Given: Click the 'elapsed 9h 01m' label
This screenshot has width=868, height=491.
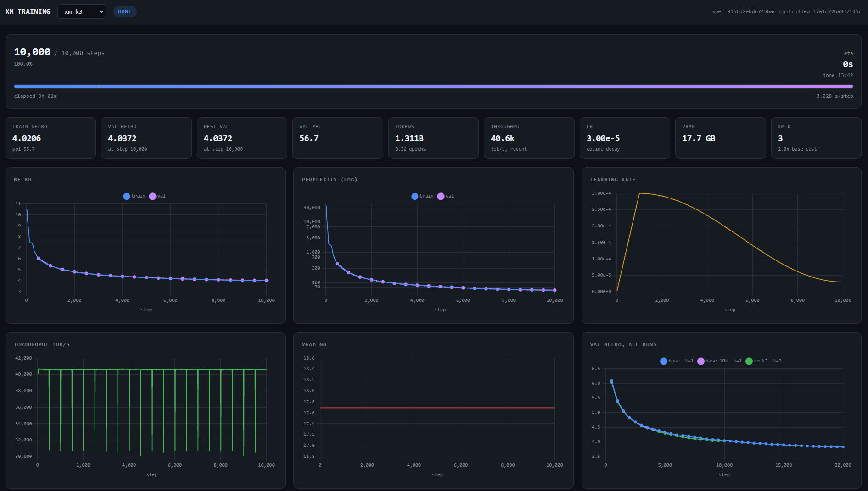Looking at the screenshot, I should (35, 96).
